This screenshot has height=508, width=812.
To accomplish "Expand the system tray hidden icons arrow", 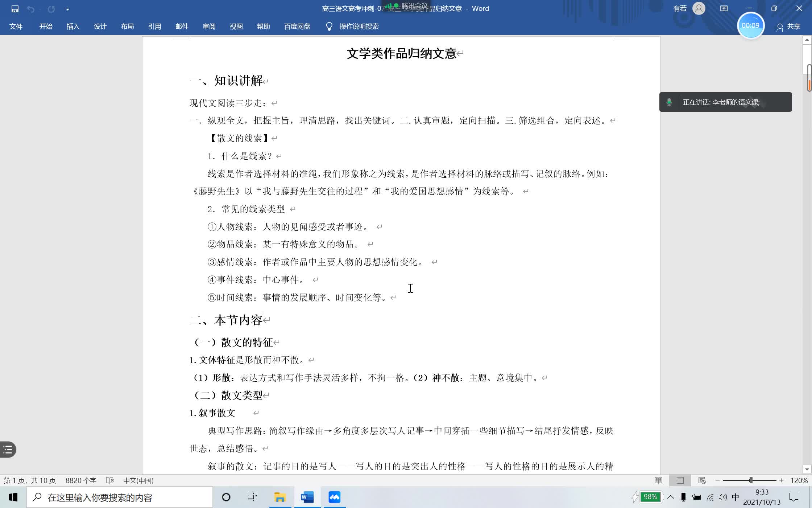I will pyautogui.click(x=671, y=497).
